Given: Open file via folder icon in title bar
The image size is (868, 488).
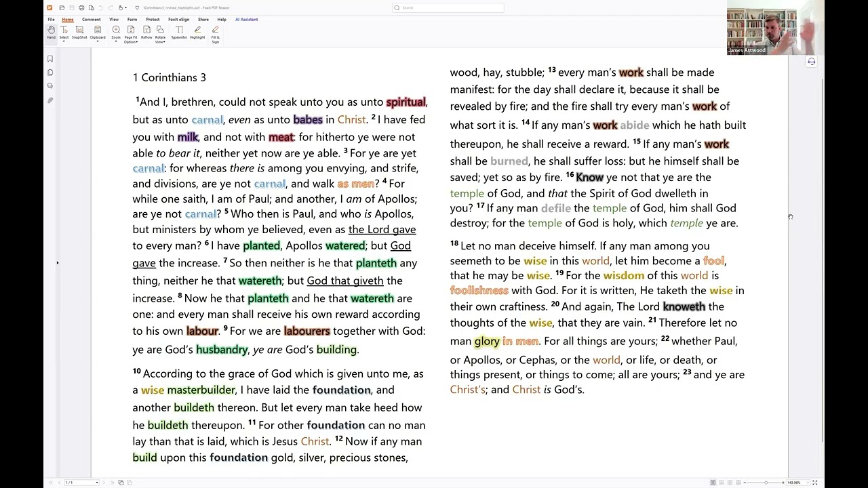Looking at the screenshot, I should tap(62, 7).
